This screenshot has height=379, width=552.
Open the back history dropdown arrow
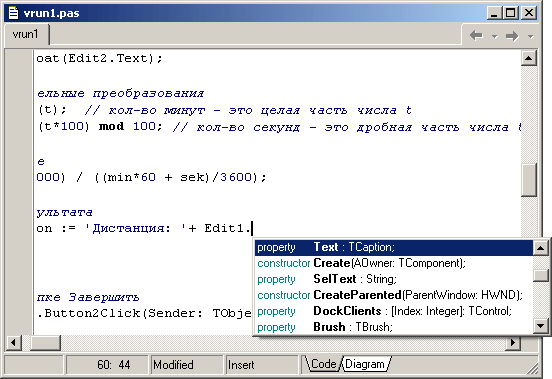pyautogui.click(x=495, y=36)
